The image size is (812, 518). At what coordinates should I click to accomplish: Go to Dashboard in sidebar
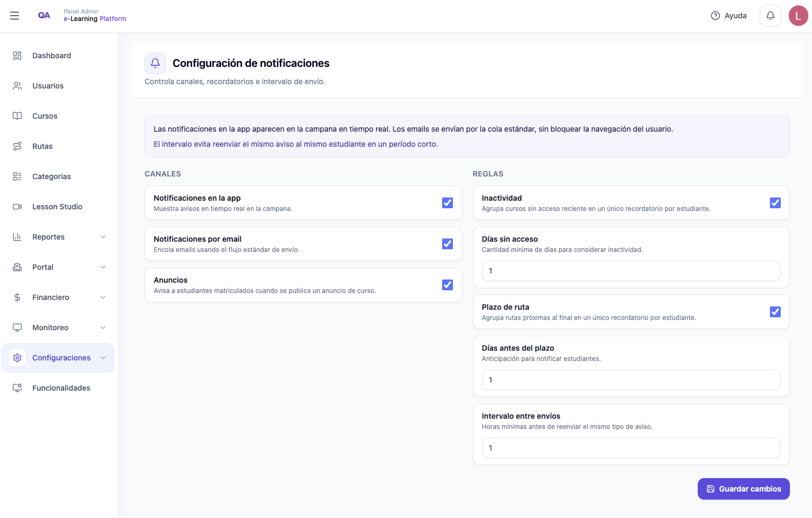point(58,56)
